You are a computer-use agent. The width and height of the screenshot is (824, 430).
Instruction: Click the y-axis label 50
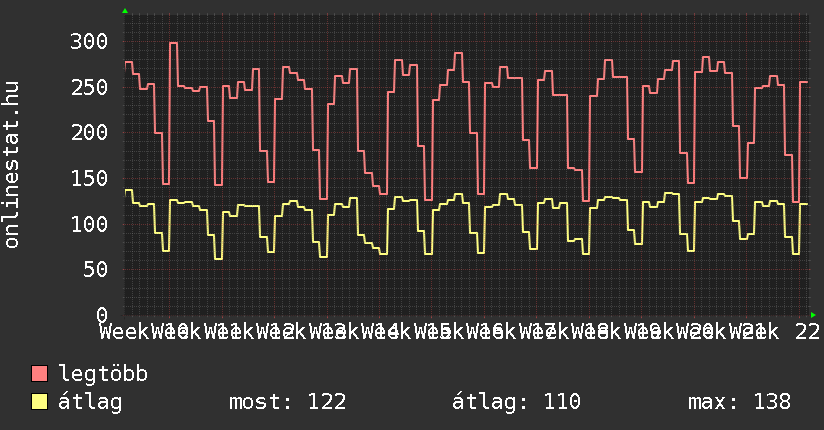tap(95, 270)
